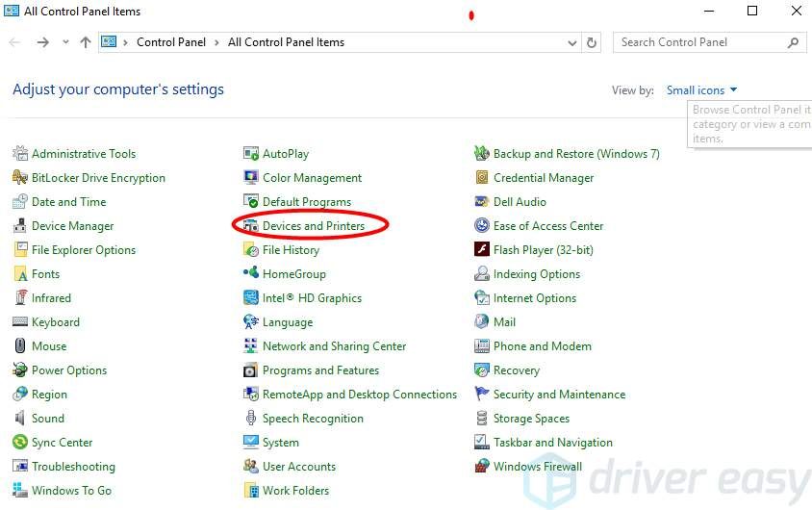Click the Flash Player (32-bit) icon
Image resolution: width=812 pixels, height=510 pixels.
[x=482, y=250]
